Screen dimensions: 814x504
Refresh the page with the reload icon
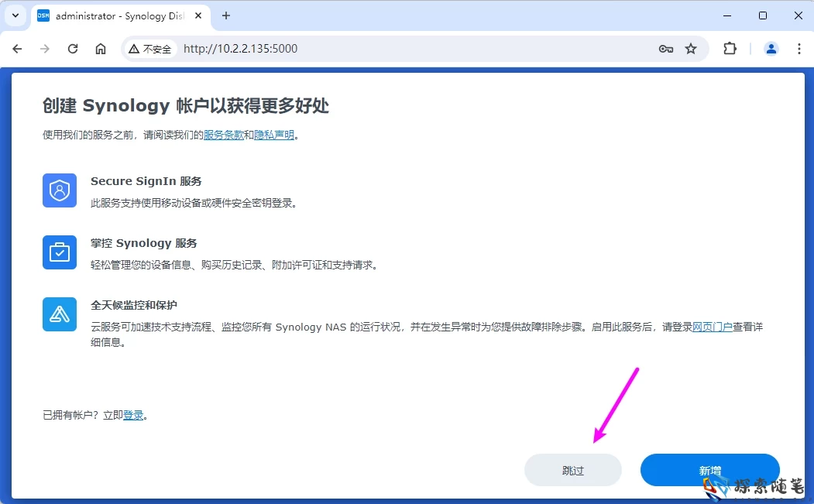[x=72, y=48]
